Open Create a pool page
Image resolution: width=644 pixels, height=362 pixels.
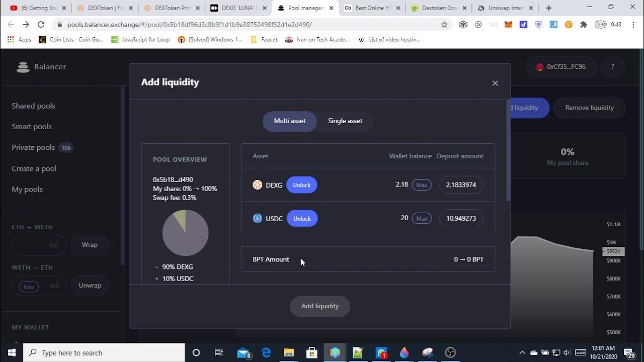point(34,168)
